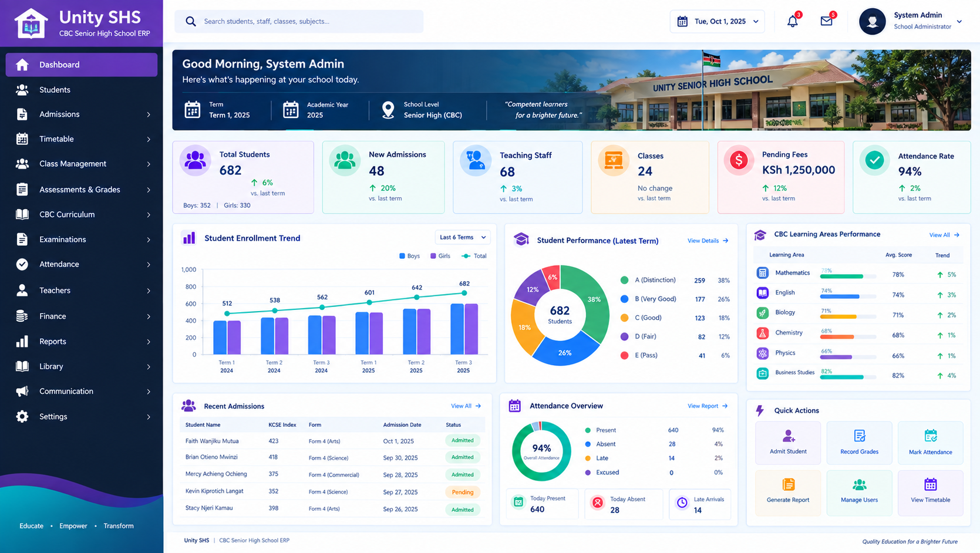Toggle the Boys legend in enrollment chart
The width and height of the screenshot is (980, 553).
pyautogui.click(x=409, y=256)
